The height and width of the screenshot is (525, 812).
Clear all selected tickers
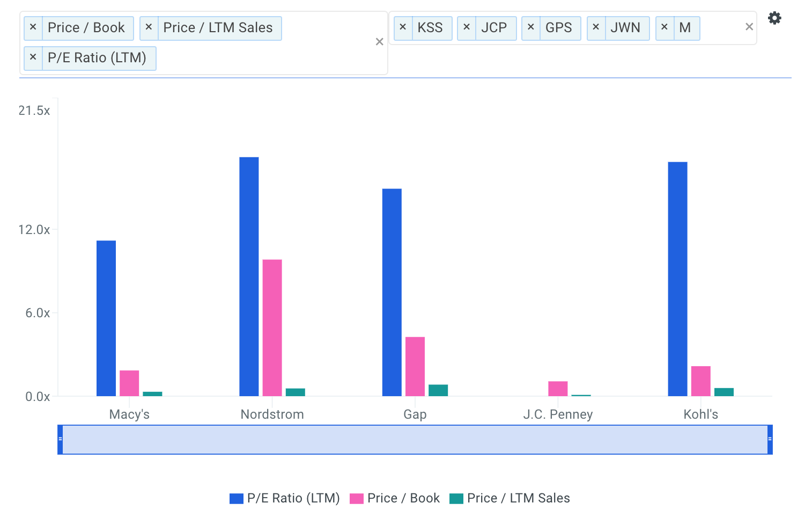pyautogui.click(x=749, y=27)
